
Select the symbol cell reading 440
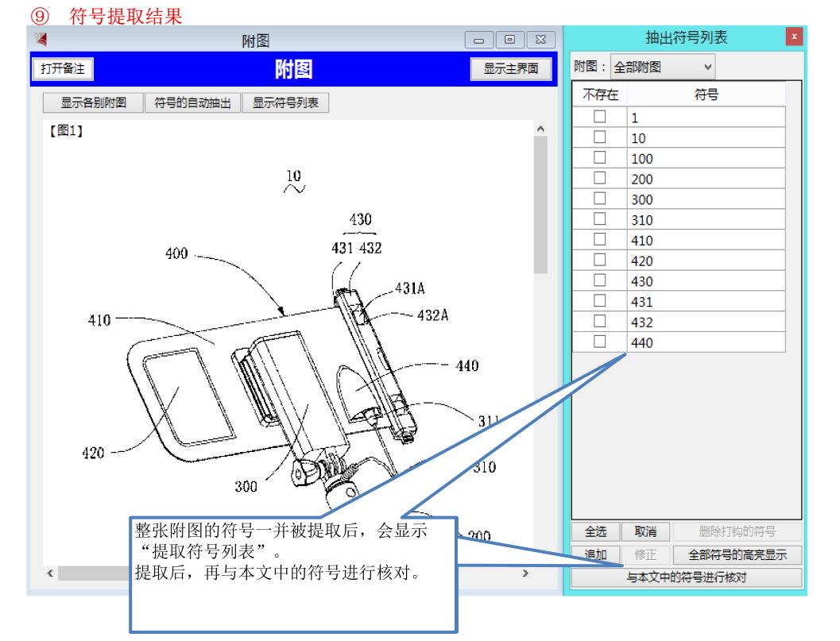(706, 342)
